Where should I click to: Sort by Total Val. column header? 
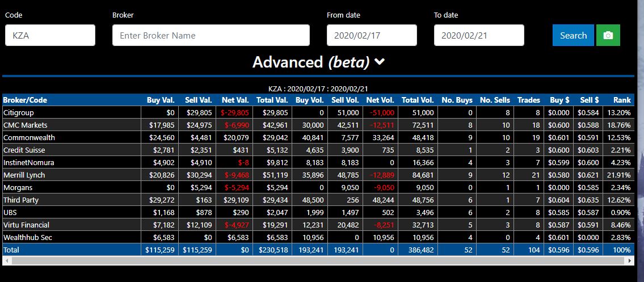tap(272, 100)
